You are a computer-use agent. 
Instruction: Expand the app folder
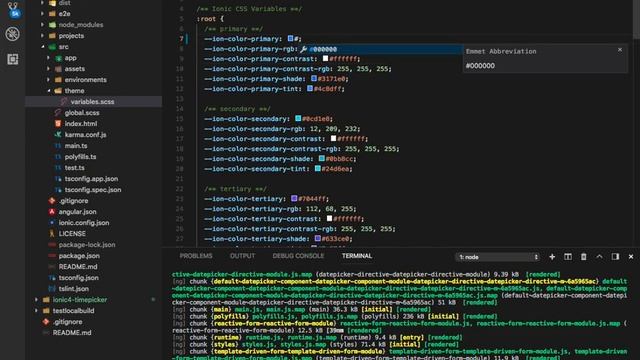(49, 58)
